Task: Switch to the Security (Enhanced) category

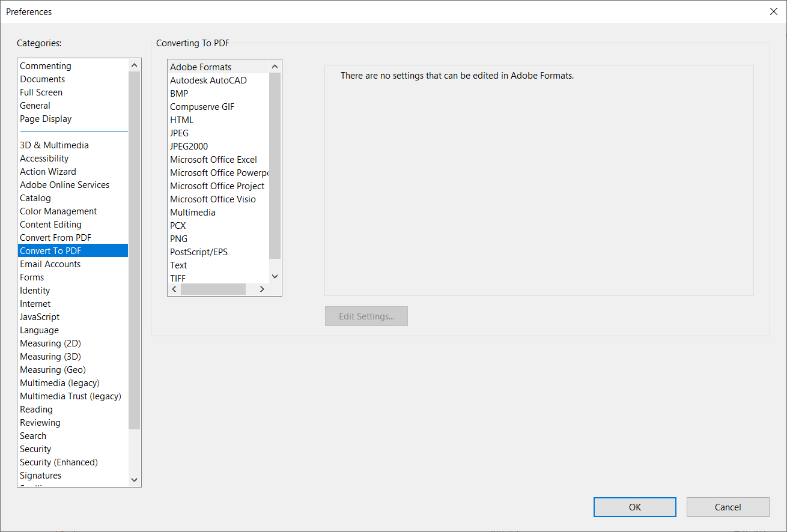Action: 58,462
